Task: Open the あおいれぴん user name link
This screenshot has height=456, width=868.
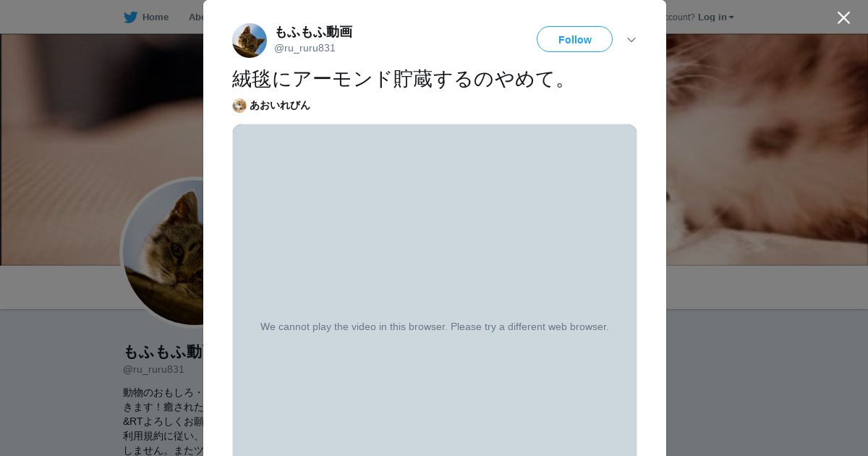Action: [280, 106]
